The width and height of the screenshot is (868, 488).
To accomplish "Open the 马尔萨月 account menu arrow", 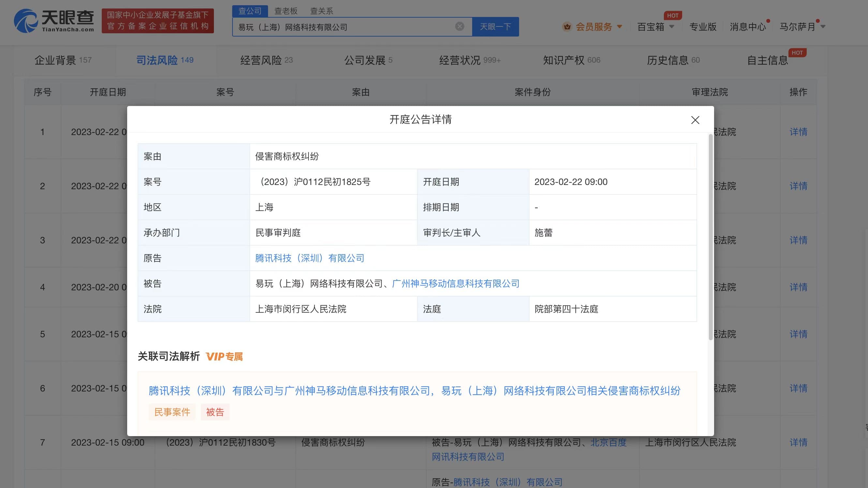I will tap(823, 27).
